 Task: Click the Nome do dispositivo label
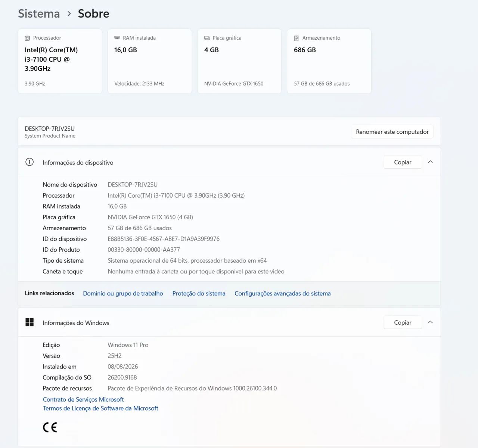[x=70, y=185]
